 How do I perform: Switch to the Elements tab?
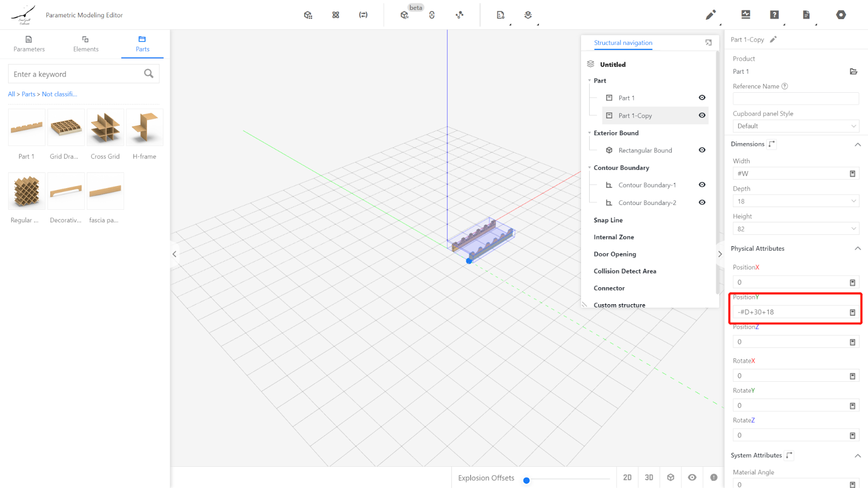coord(86,43)
